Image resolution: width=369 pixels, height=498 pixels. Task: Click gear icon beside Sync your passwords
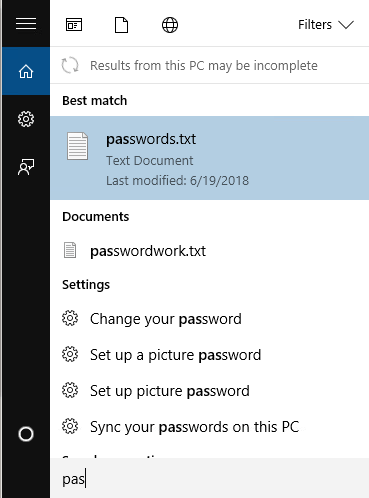(70, 426)
